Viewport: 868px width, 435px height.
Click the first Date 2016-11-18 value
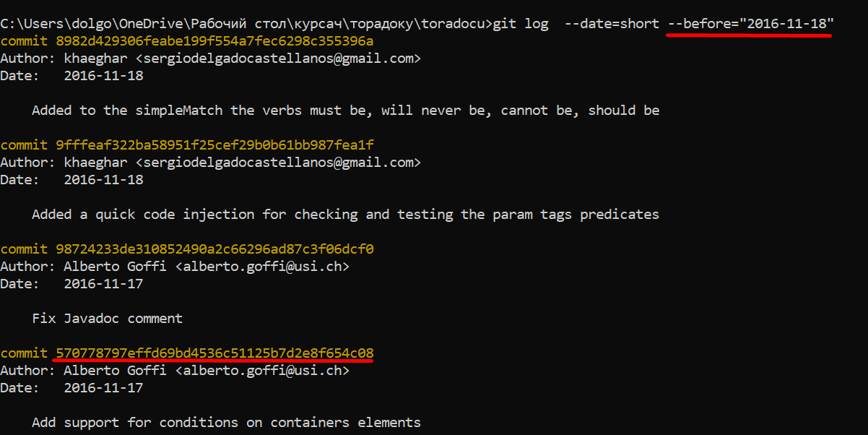pyautogui.click(x=103, y=76)
